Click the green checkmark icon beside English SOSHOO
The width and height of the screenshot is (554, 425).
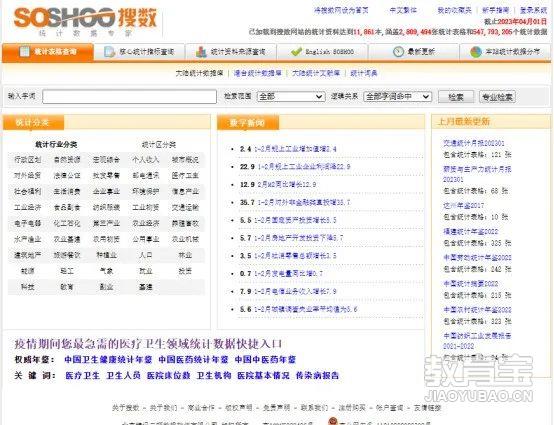[x=296, y=52]
